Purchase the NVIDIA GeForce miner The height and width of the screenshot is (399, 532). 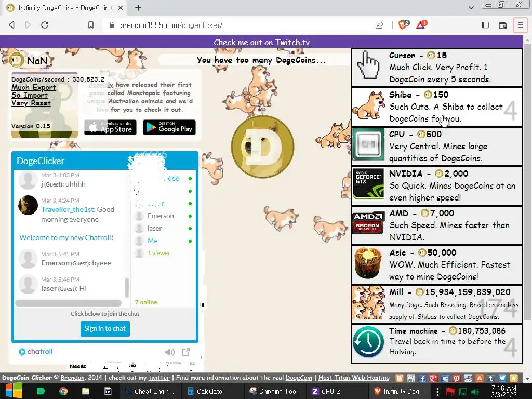436,185
